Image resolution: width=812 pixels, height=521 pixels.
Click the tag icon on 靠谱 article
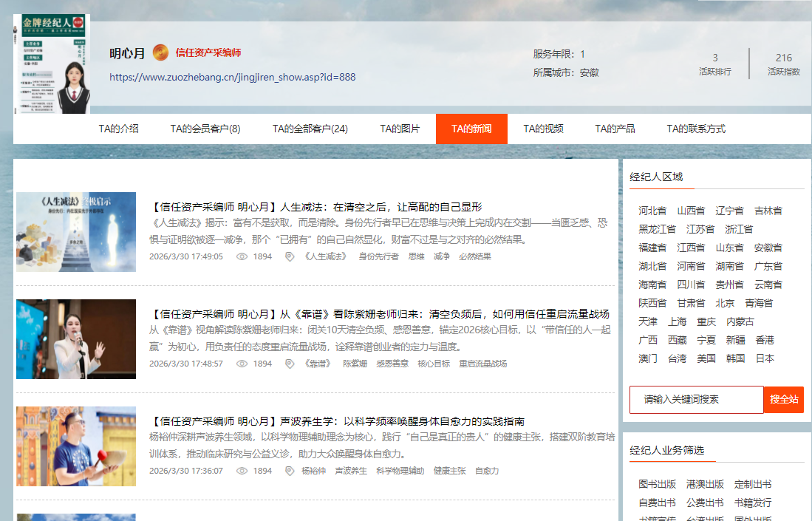(x=290, y=364)
